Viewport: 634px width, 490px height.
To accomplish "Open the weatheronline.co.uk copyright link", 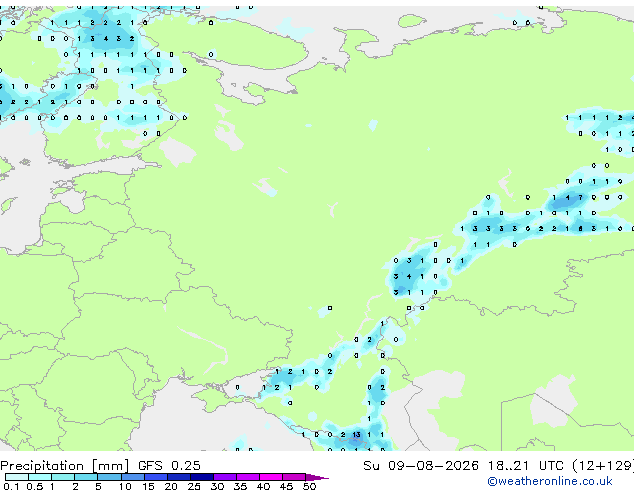I will tap(549, 481).
